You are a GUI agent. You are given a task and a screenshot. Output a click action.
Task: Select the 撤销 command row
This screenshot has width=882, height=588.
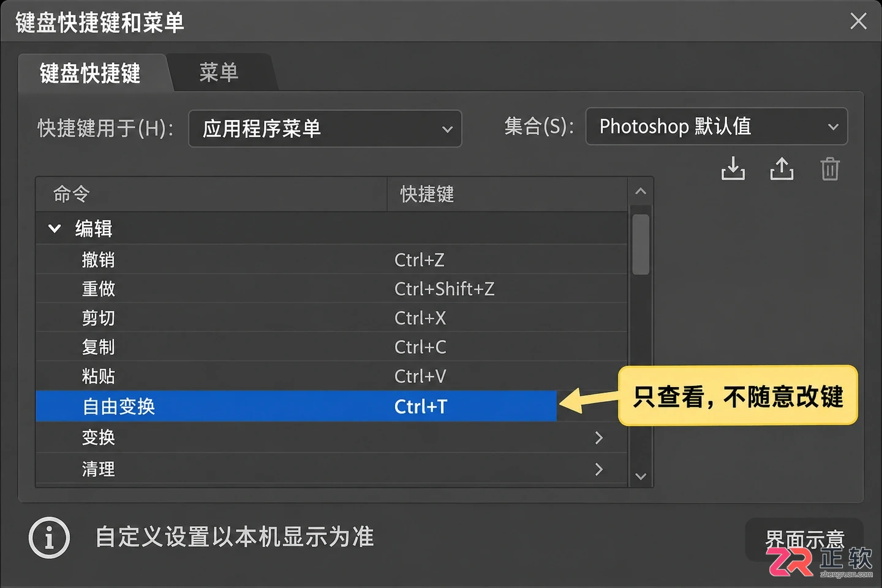[x=331, y=260]
